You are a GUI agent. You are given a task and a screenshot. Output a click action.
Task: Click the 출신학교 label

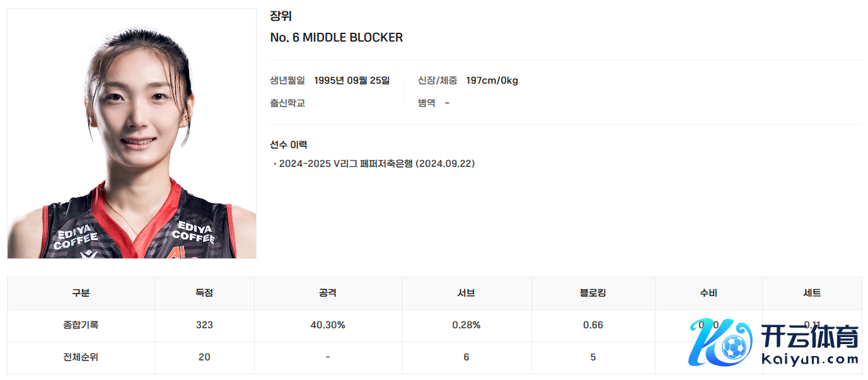287,103
